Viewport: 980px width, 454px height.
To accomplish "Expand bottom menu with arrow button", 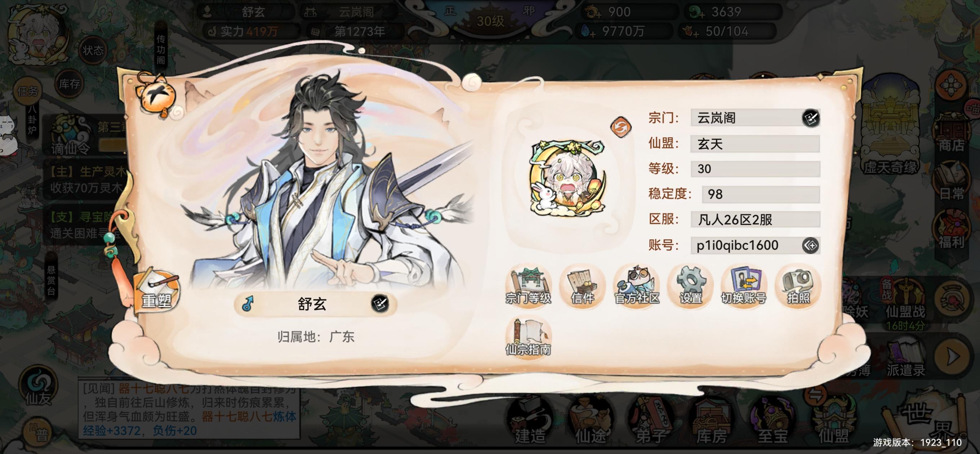I will pyautogui.click(x=952, y=357).
